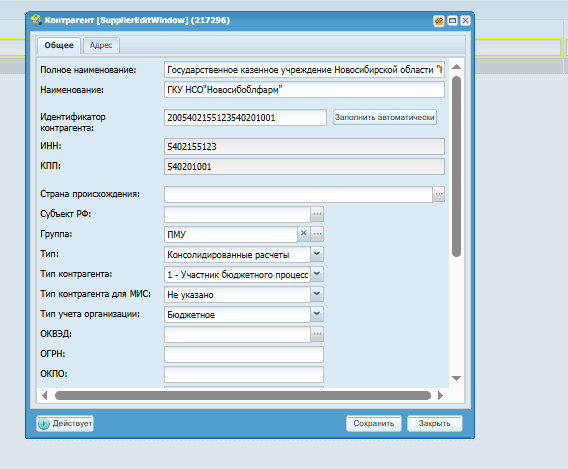Click the horizontal scrollbar left arrow
This screenshot has height=469, width=568.
pyautogui.click(x=45, y=395)
